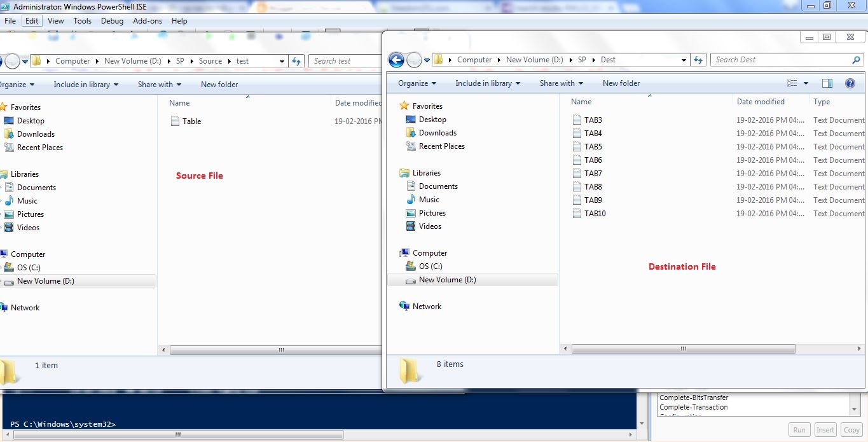Image resolution: width=868 pixels, height=442 pixels.
Task: Expand address bar history dropdown in test window
Action: (x=282, y=61)
